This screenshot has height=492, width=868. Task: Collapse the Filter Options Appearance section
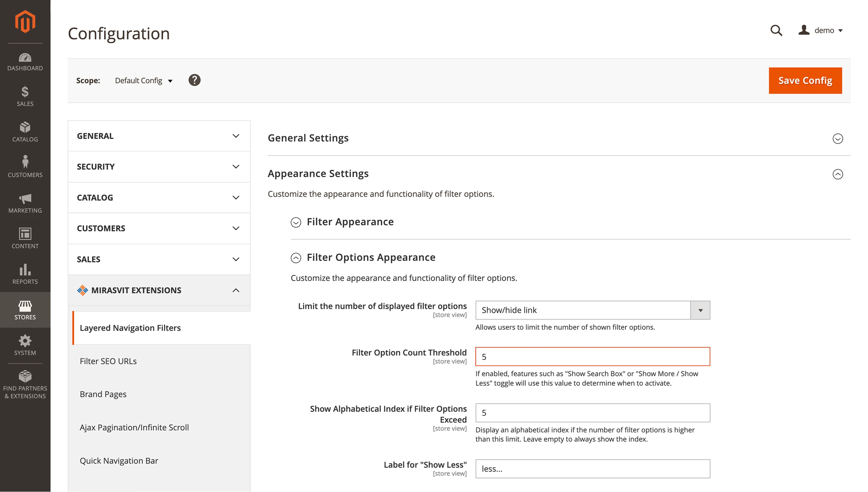[x=296, y=258]
